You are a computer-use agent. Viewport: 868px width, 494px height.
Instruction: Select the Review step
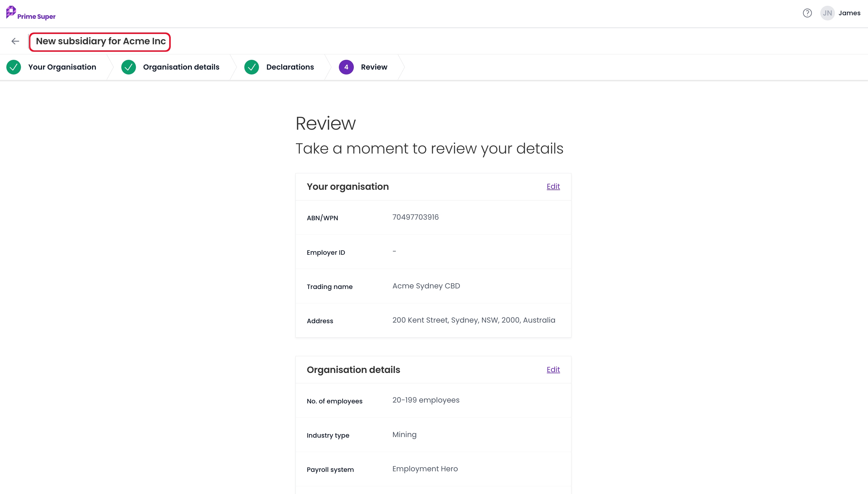pyautogui.click(x=374, y=67)
